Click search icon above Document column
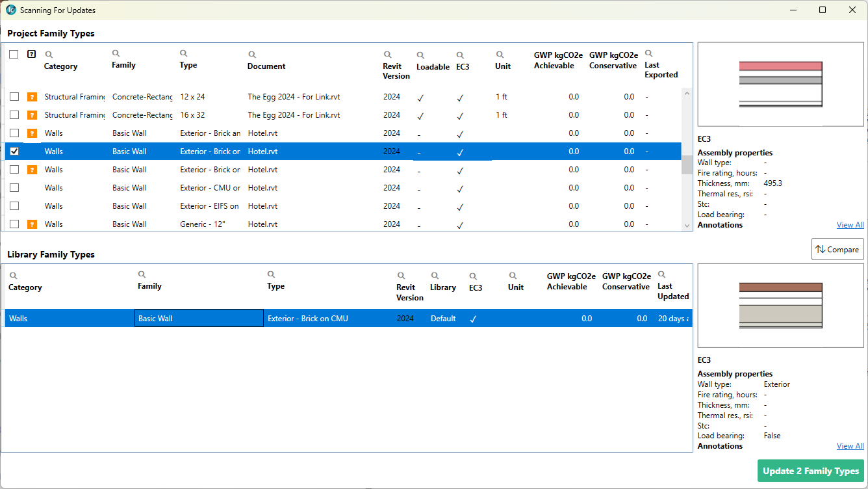Viewport: 868px width, 489px height. pyautogui.click(x=252, y=55)
